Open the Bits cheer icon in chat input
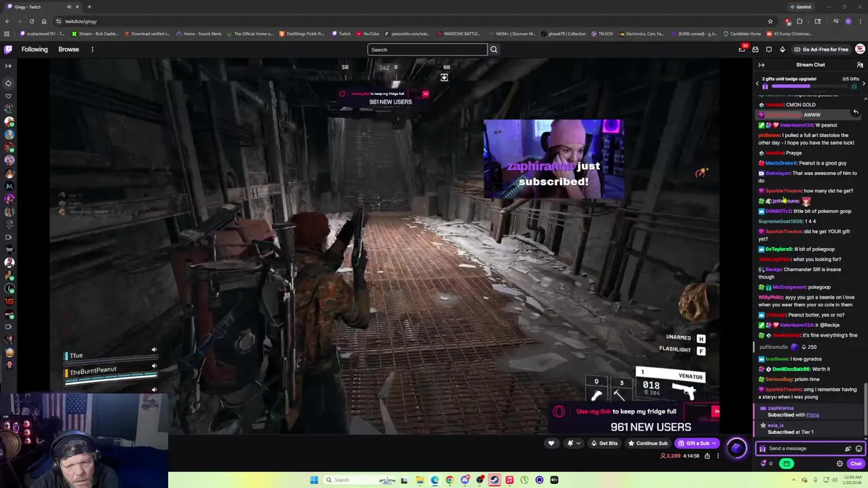The width and height of the screenshot is (868, 488). click(x=848, y=449)
